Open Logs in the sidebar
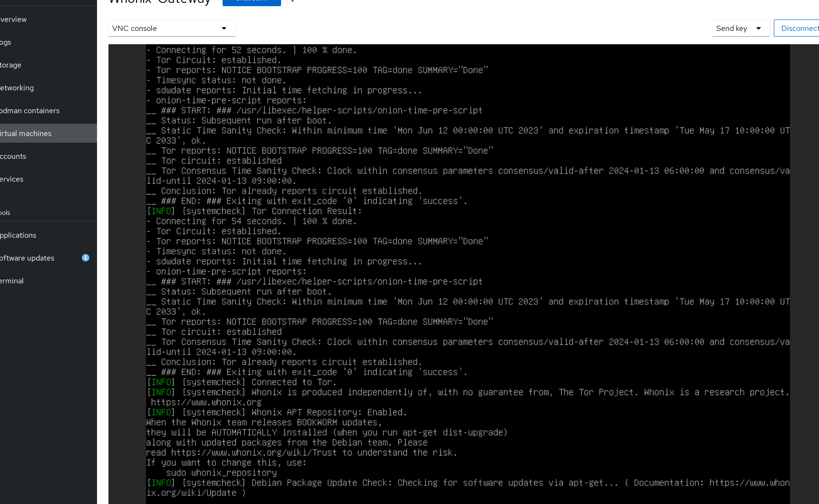This screenshot has height=504, width=819. (7, 42)
